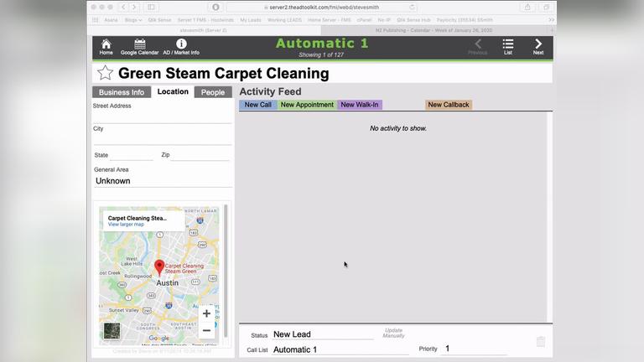Reload page with refresh icon

(x=412, y=7)
